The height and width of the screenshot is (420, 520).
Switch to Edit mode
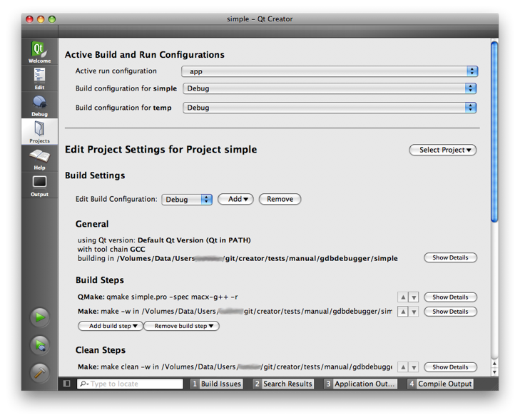39,78
